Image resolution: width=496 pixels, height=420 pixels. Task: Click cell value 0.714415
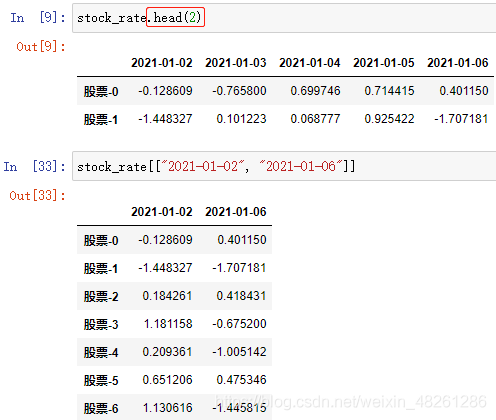coord(389,91)
